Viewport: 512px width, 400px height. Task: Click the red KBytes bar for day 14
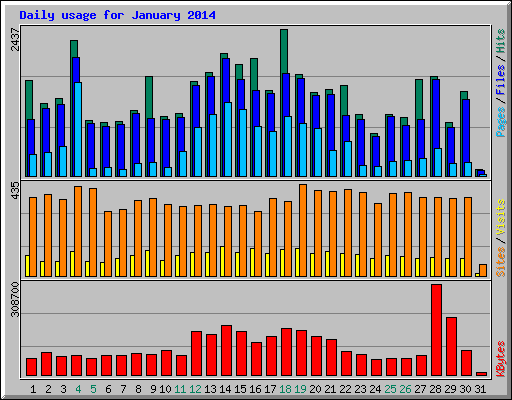[226, 351]
